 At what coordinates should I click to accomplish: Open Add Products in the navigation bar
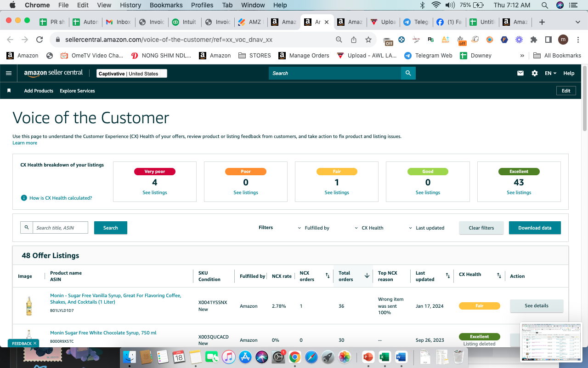[x=39, y=91]
